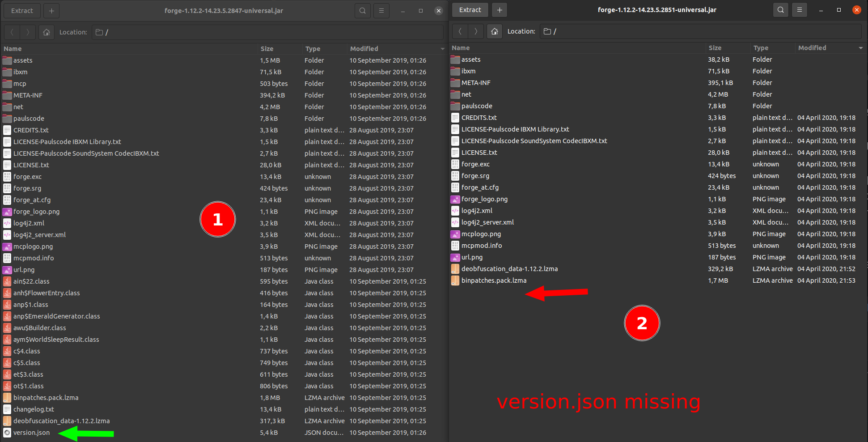Click the folder icon in the left location bar

point(99,32)
